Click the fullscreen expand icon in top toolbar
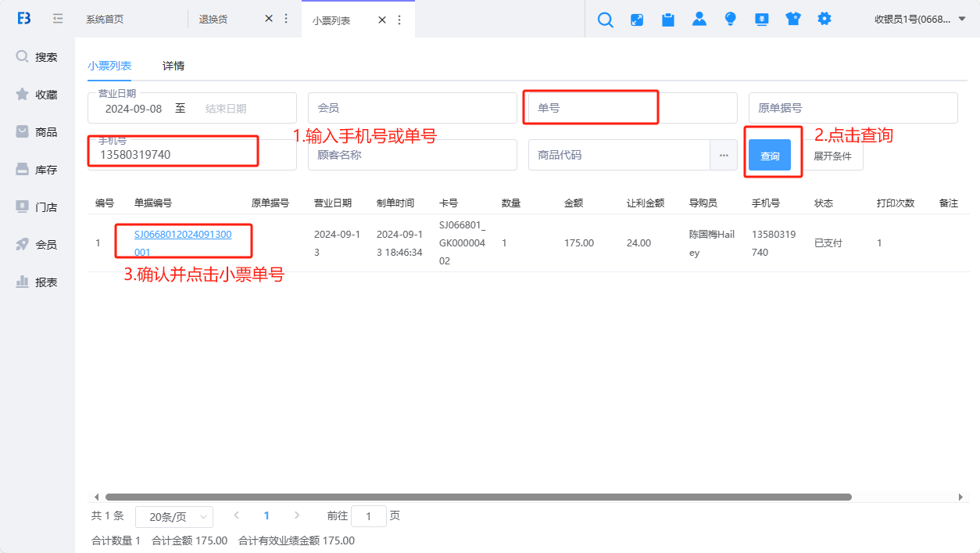This screenshot has height=553, width=980. click(x=637, y=20)
